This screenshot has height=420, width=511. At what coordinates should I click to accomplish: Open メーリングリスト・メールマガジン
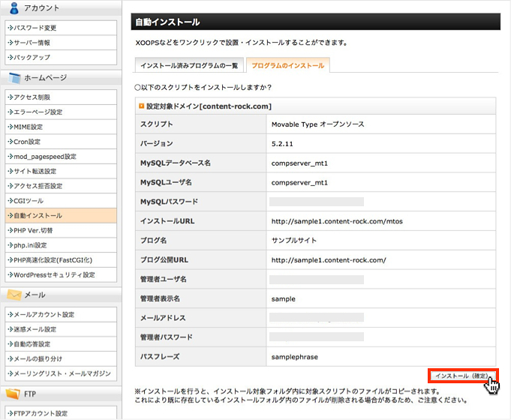pos(62,373)
